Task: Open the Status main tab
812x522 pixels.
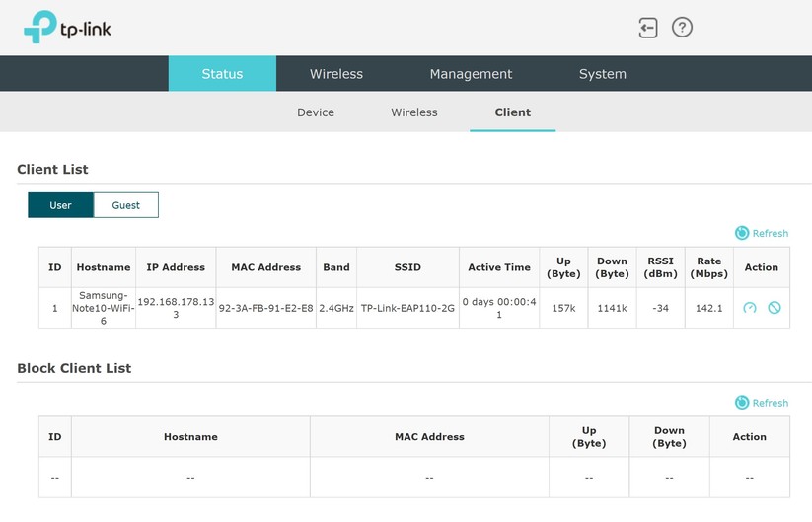Action: pos(222,74)
